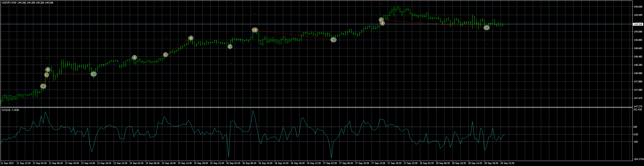Click the green double-arrow marker above 28 Sep 18:30
The image size is (644, 166).
(x=487, y=28)
